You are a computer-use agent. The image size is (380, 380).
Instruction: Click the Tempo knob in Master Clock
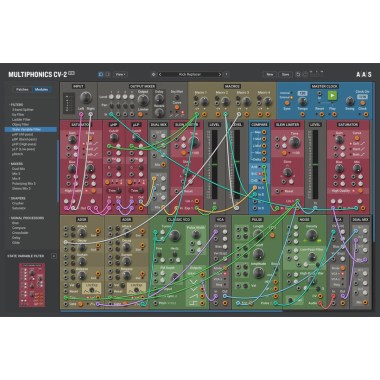point(302,101)
